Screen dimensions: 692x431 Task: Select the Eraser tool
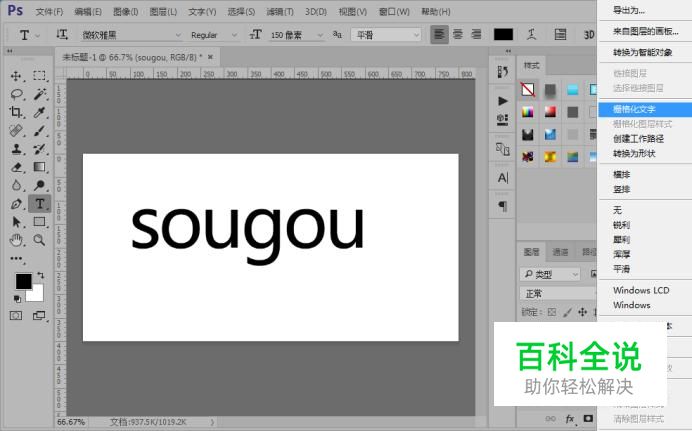16,167
